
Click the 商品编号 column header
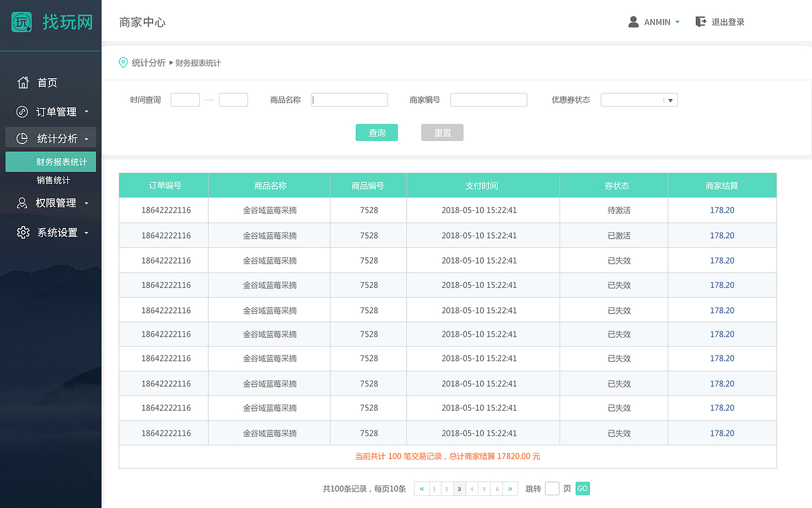[x=369, y=185]
